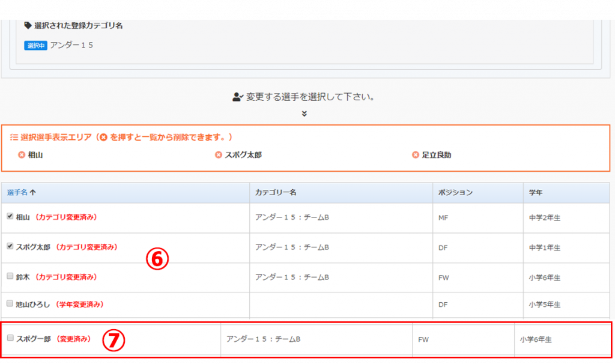Sort by 選手名 using the arrow

(x=32, y=193)
